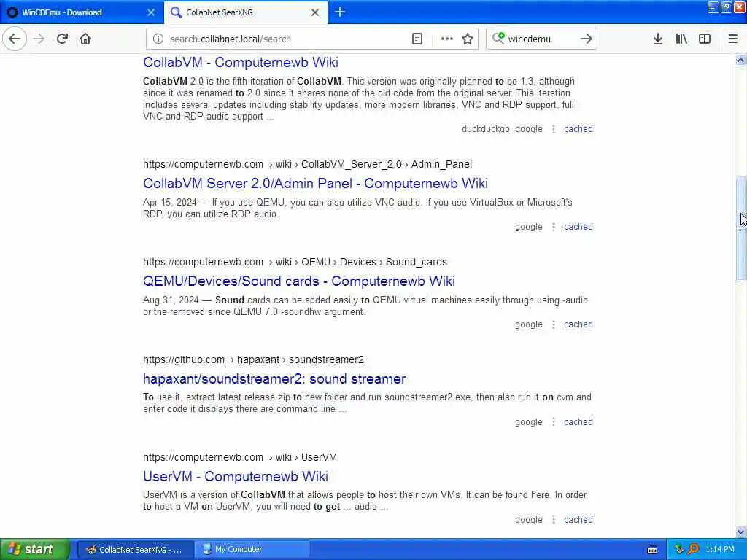The image size is (747, 560).
Task: Switch to WinCDEmu - Download tab
Action: pos(81,12)
